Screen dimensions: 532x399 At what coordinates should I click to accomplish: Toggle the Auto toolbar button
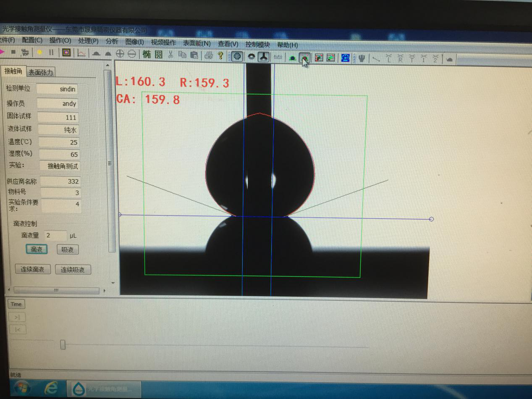click(278, 57)
